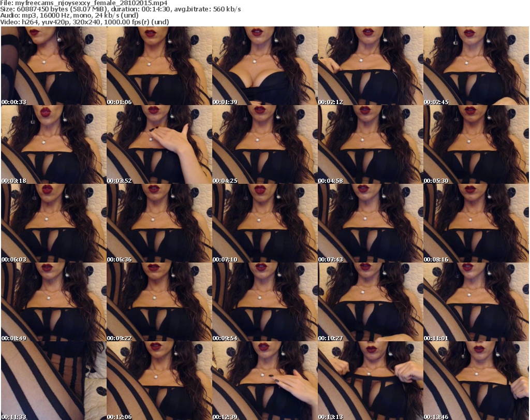Choose the frame at 00:09:54
This screenshot has width=530, height=420.
click(265, 302)
